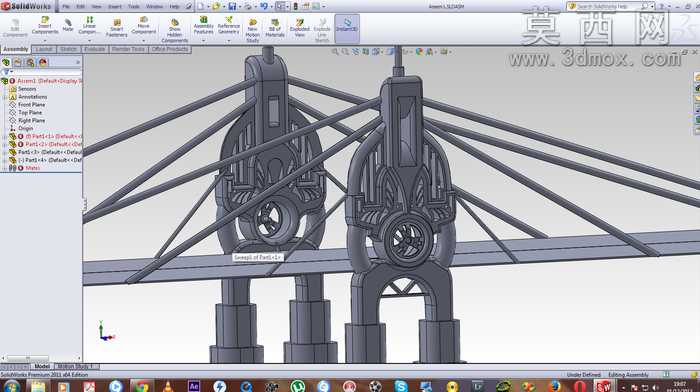This screenshot has width=700, height=392.
Task: Open Linear Component Pattern tool
Action: pyautogui.click(x=89, y=25)
